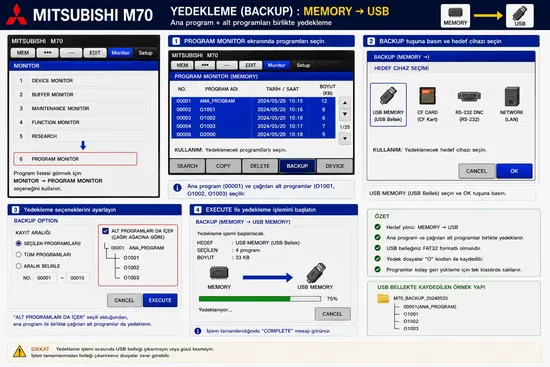Click DELETE softkey button
Image resolution: width=550 pixels, height=367 pixels.
click(260, 166)
